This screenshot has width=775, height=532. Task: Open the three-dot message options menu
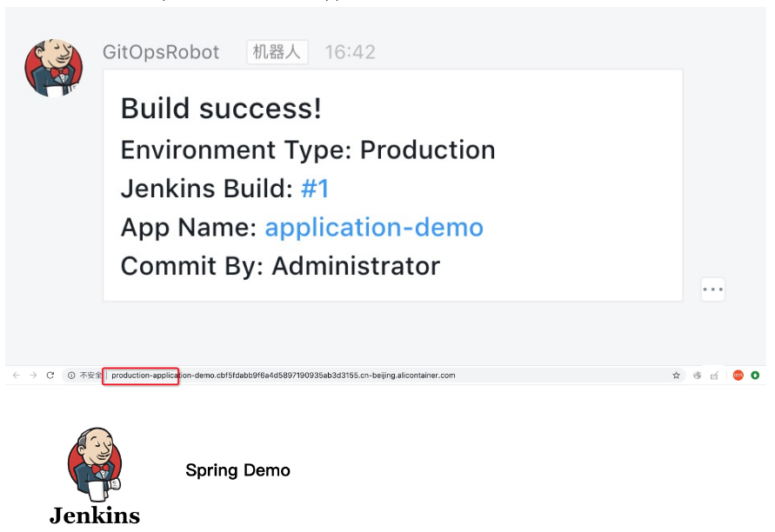point(712,289)
